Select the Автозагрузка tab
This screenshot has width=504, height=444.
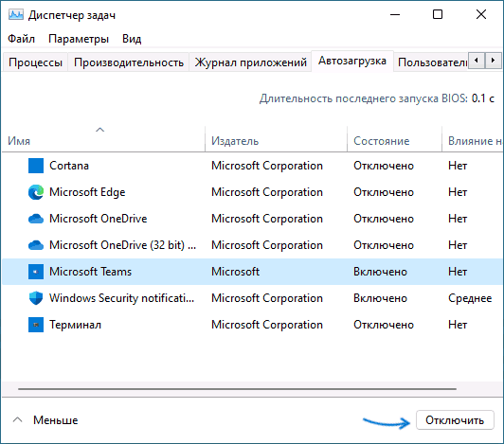(352, 61)
